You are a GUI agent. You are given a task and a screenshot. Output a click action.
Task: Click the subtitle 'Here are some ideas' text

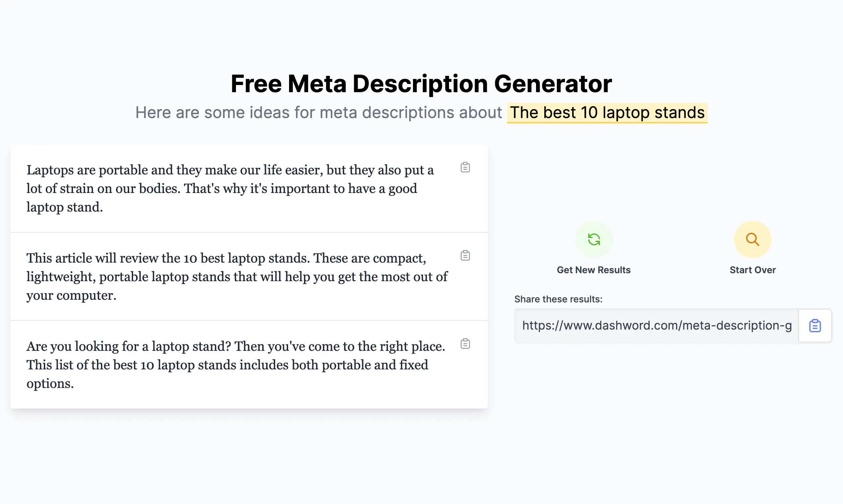pos(319,113)
